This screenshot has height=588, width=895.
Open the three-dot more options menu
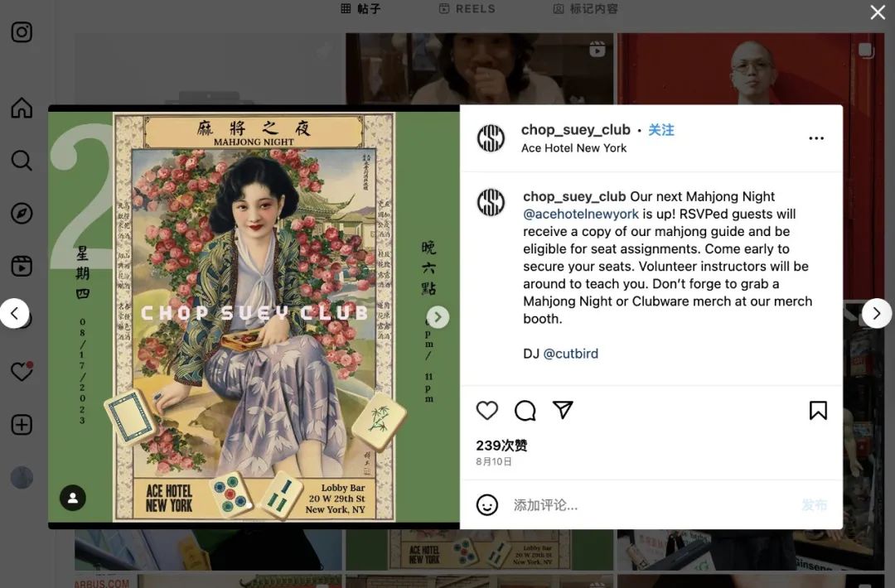coord(816,138)
